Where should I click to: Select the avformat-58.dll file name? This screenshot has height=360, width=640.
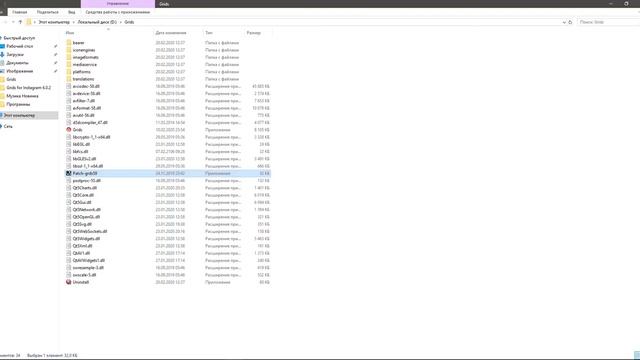(87, 108)
